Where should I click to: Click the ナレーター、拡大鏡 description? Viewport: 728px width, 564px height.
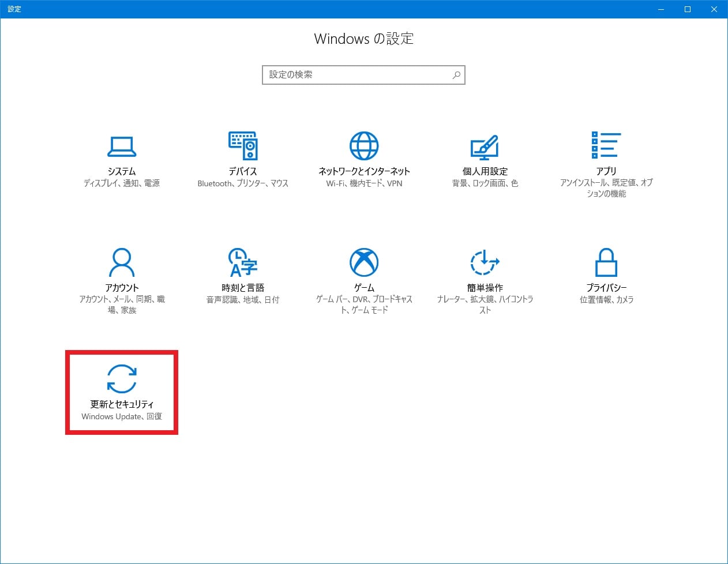[x=485, y=304]
